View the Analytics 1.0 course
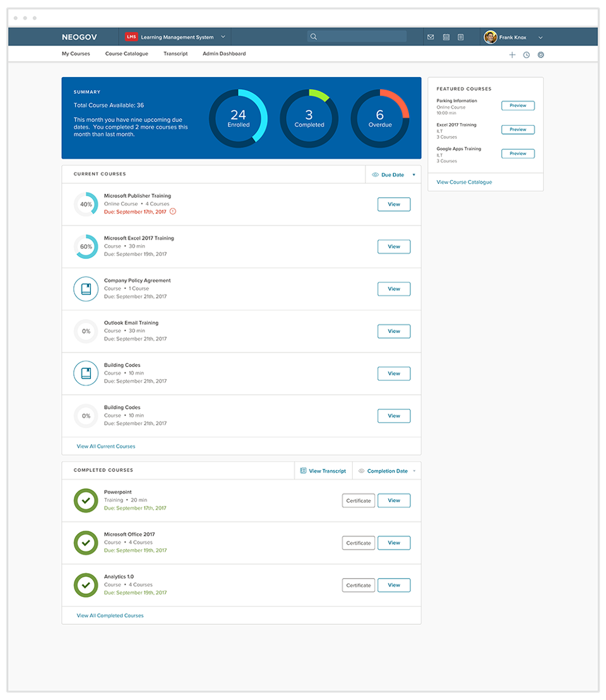This screenshot has width=606, height=700. point(394,585)
